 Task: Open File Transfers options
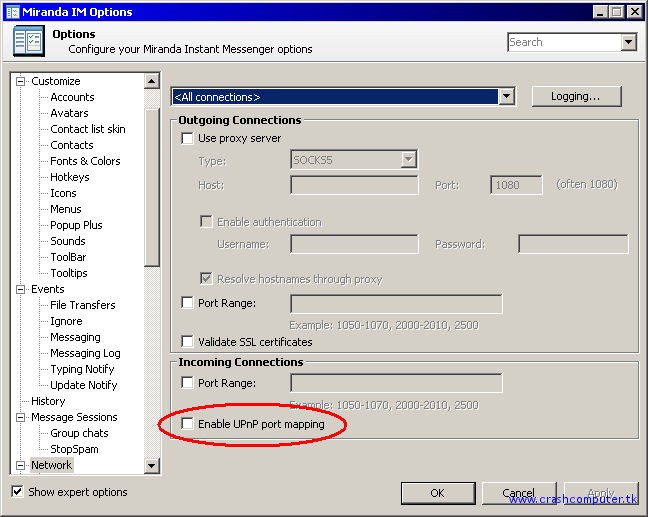coord(83,305)
